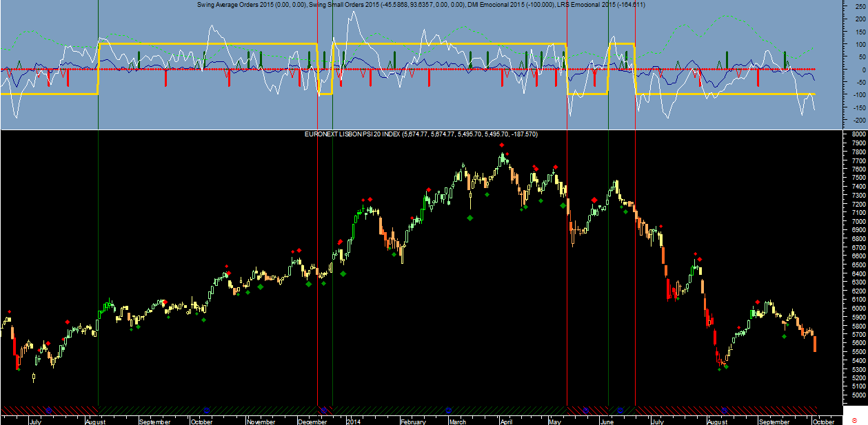Click the blue marker icon above the March label
Viewport: 868px width, 425px height.
(448, 410)
